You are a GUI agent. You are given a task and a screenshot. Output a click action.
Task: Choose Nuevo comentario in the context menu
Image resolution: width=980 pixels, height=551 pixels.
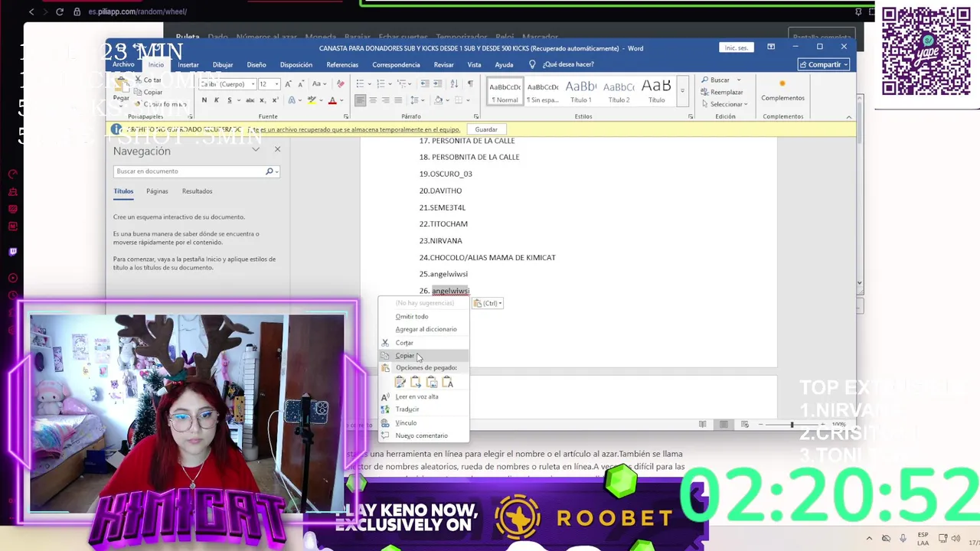tap(423, 435)
